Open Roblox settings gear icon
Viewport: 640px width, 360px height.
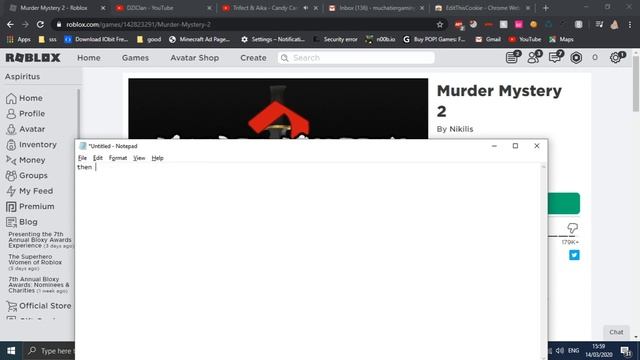pos(616,58)
